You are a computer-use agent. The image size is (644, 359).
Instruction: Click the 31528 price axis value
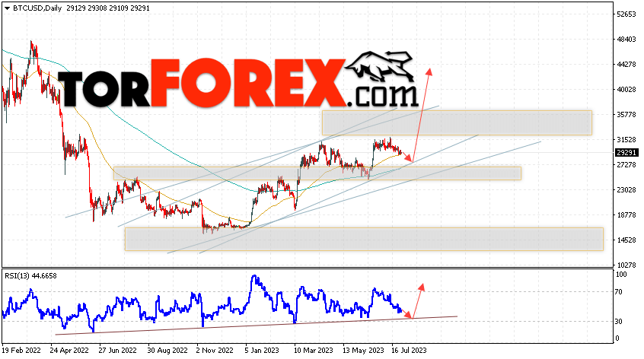pyautogui.click(x=626, y=140)
